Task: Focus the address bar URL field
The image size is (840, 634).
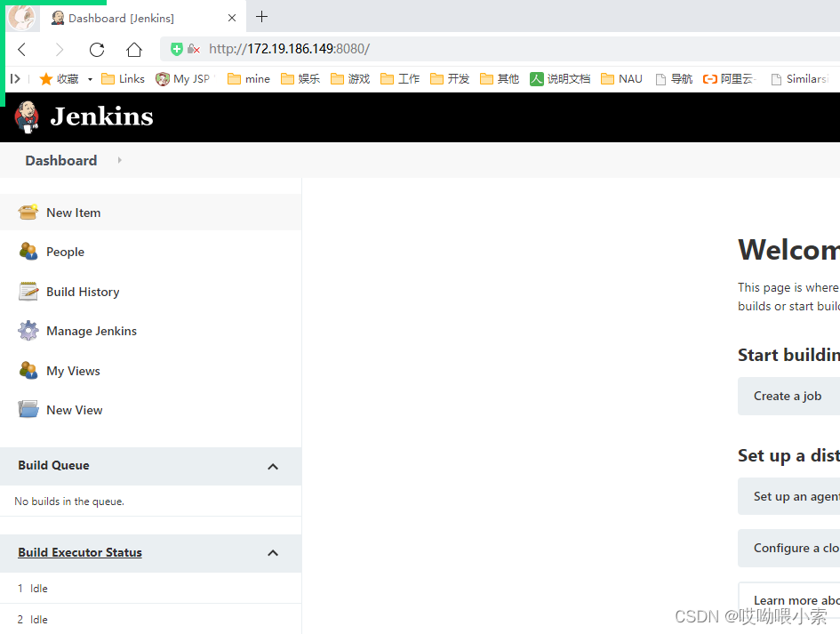Action: [x=501, y=49]
